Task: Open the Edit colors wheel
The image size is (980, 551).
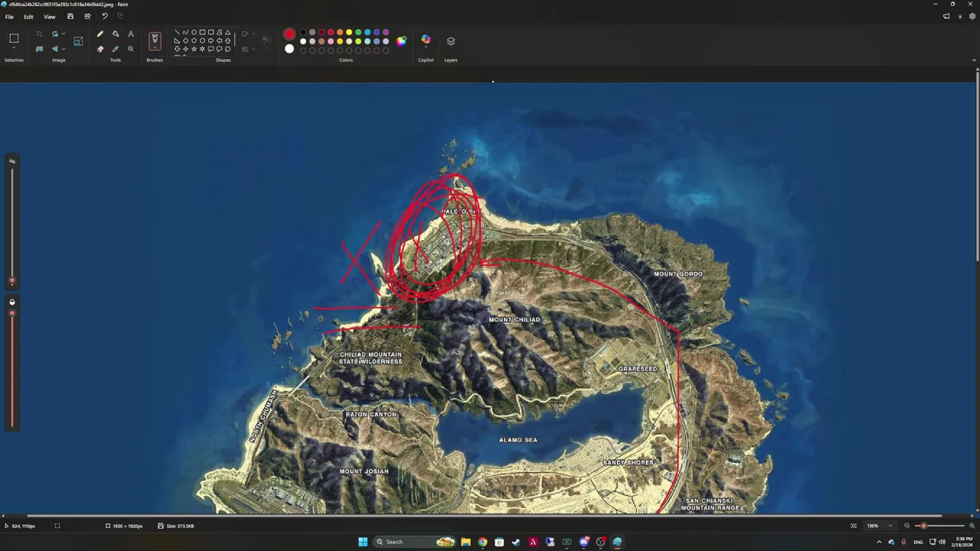Action: [x=401, y=41]
